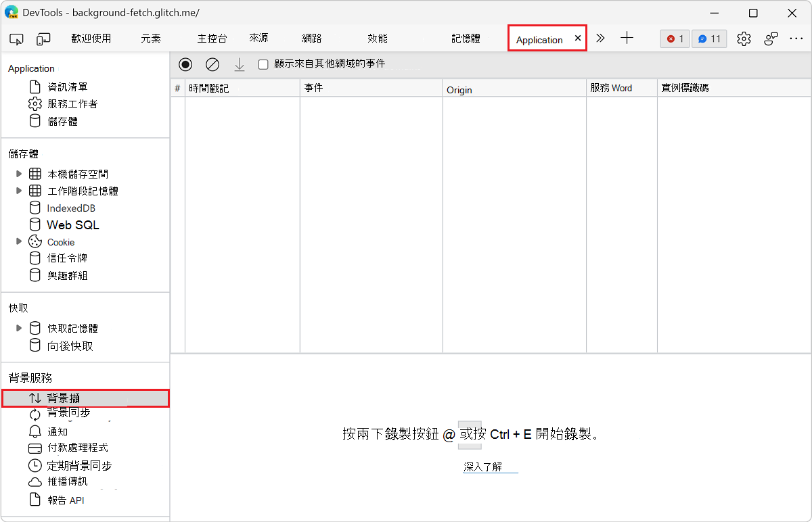
Task: Select 背景同步 in the sidebar
Action: tap(68, 413)
